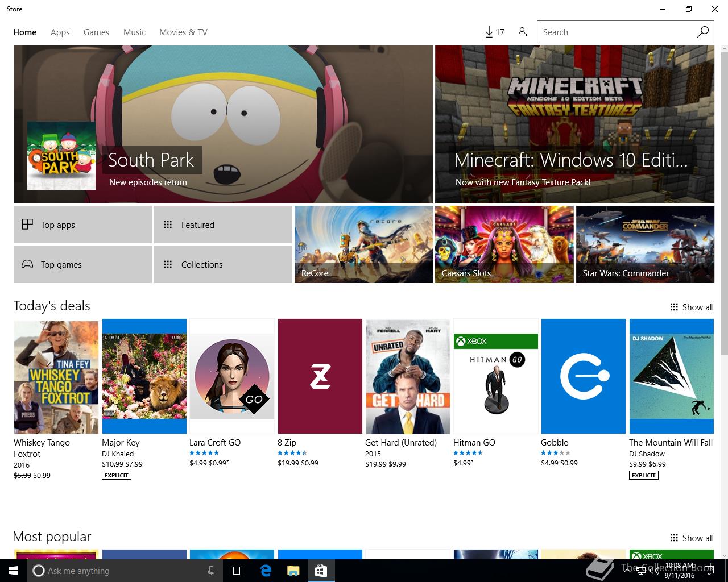728x582 pixels.
Task: Open Task View from the taskbar
Action: coord(237,571)
